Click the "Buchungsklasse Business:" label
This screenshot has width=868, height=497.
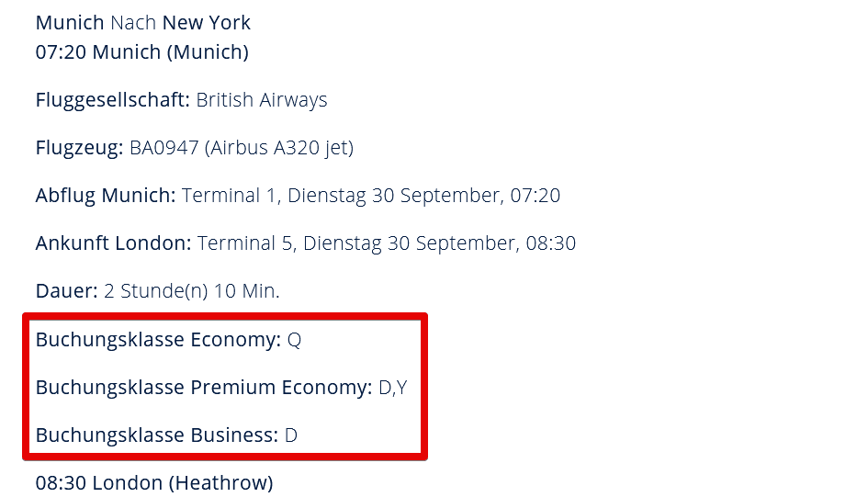click(156, 435)
